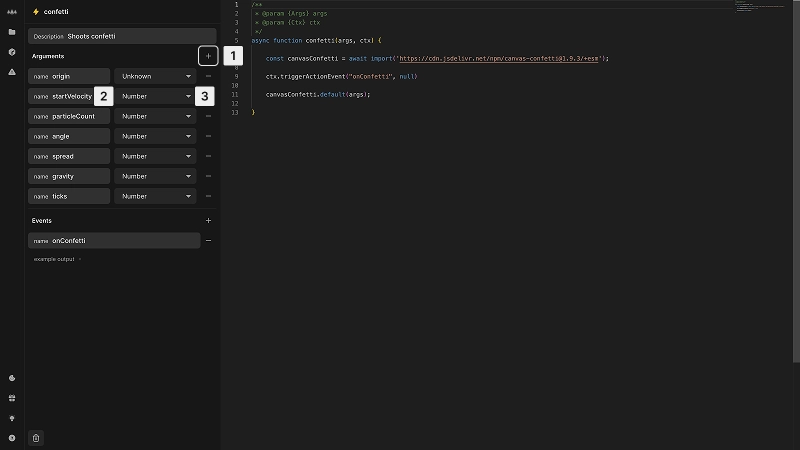This screenshot has height=450, width=800.
Task: Add a new argument with plus button
Action: [x=208, y=56]
